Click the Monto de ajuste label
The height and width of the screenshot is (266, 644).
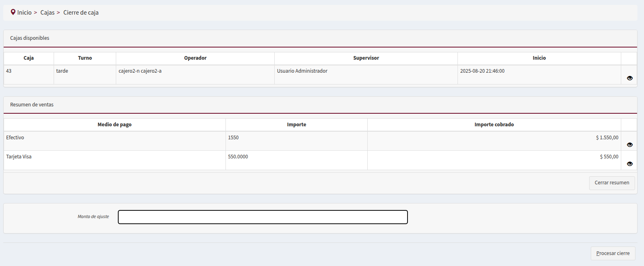click(x=93, y=216)
